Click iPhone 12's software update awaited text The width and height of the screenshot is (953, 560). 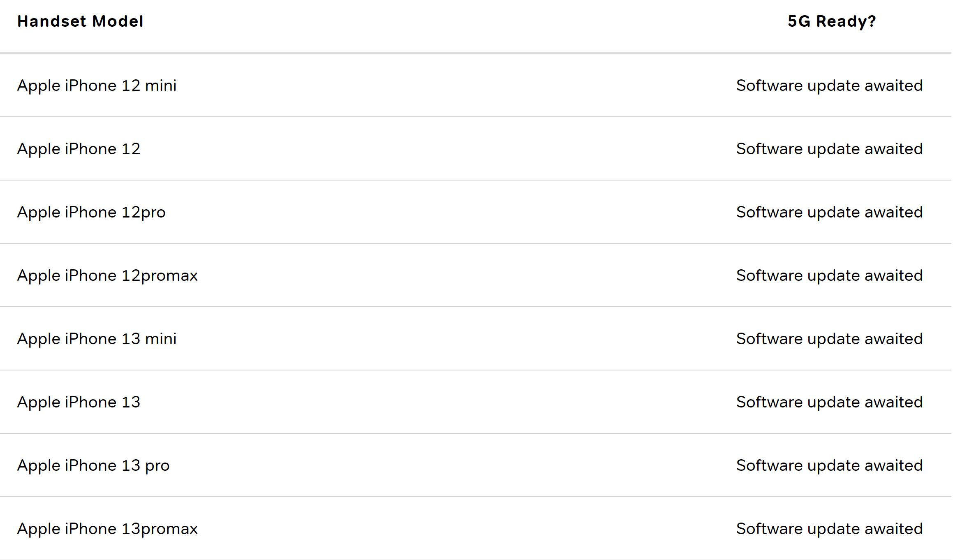point(830,149)
